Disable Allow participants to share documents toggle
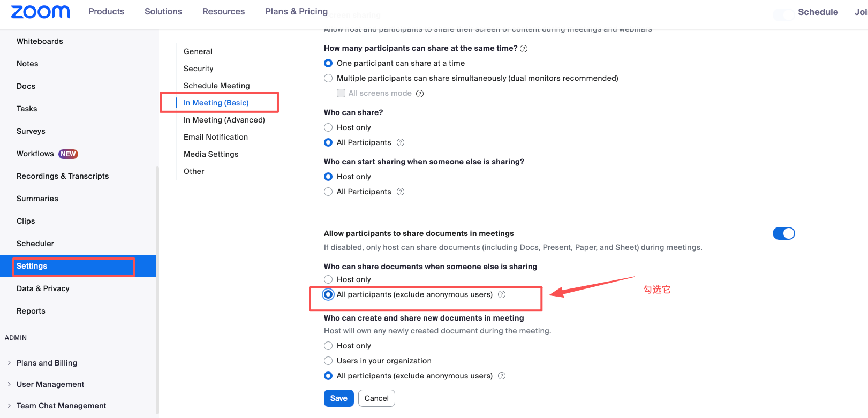Image resolution: width=868 pixels, height=418 pixels. (783, 233)
